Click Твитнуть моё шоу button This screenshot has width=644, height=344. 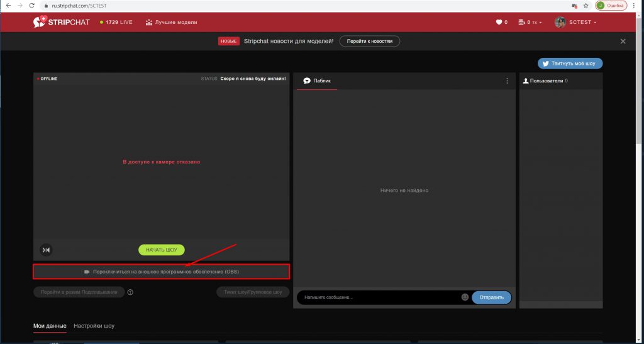(x=570, y=64)
